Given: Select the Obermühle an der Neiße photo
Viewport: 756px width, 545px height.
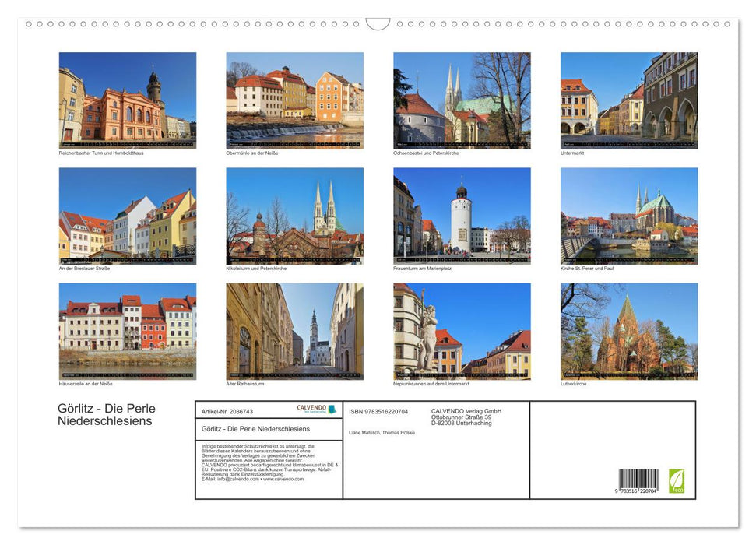Looking at the screenshot, I should click(294, 99).
